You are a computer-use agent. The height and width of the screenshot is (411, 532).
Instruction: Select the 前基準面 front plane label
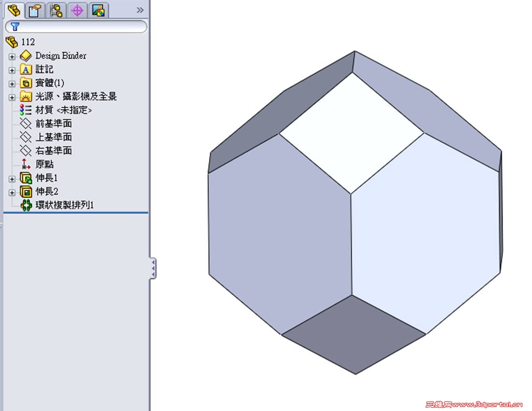click(x=54, y=124)
